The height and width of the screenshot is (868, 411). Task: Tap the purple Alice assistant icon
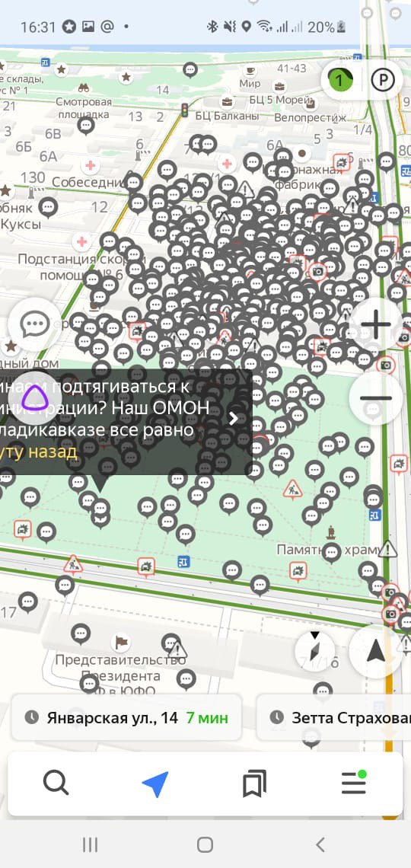pos(34,397)
